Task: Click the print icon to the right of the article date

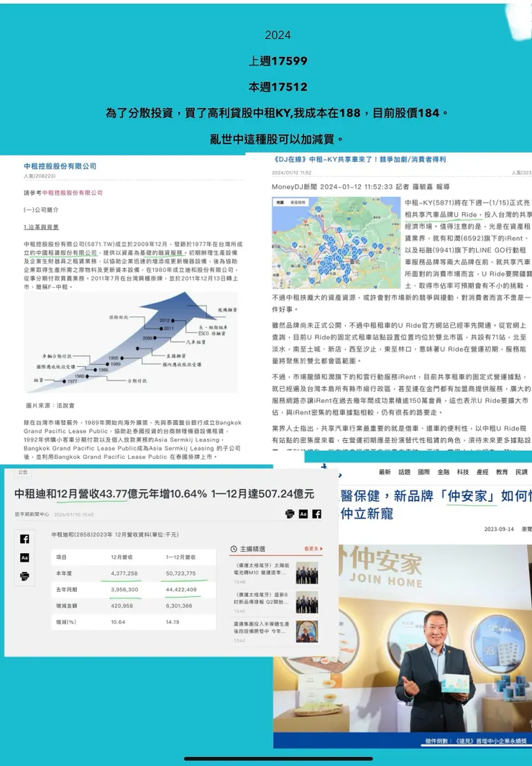Action: [x=290, y=514]
